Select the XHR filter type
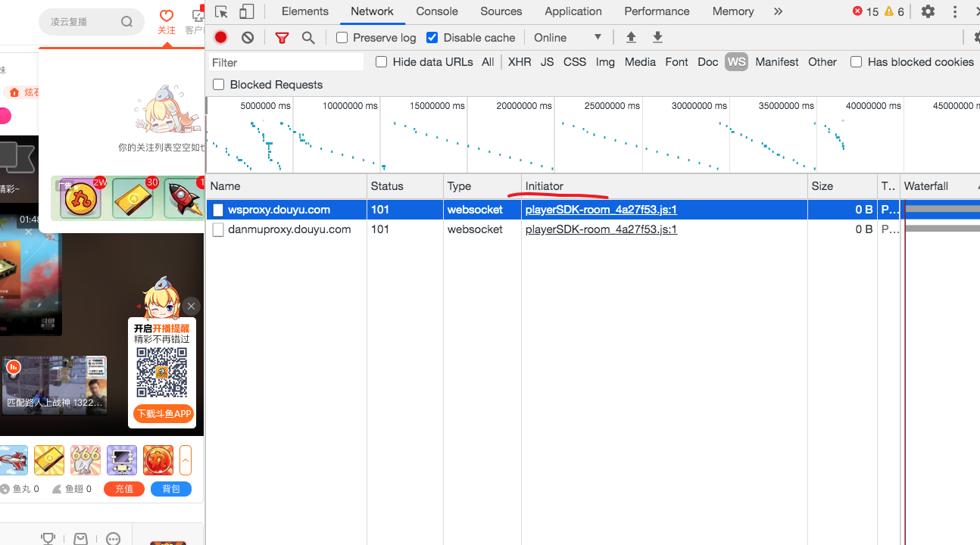The image size is (980, 545). [x=519, y=62]
